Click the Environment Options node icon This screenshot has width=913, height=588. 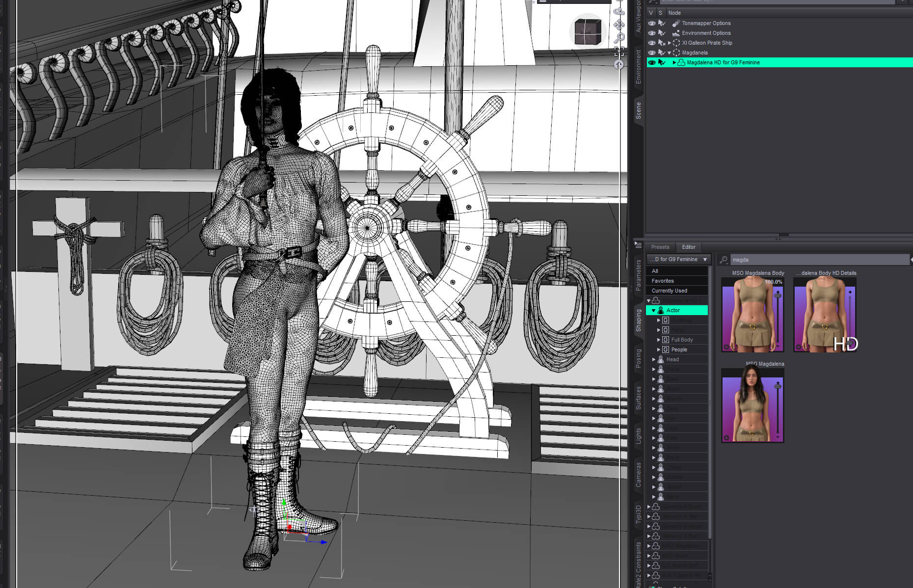tap(676, 33)
